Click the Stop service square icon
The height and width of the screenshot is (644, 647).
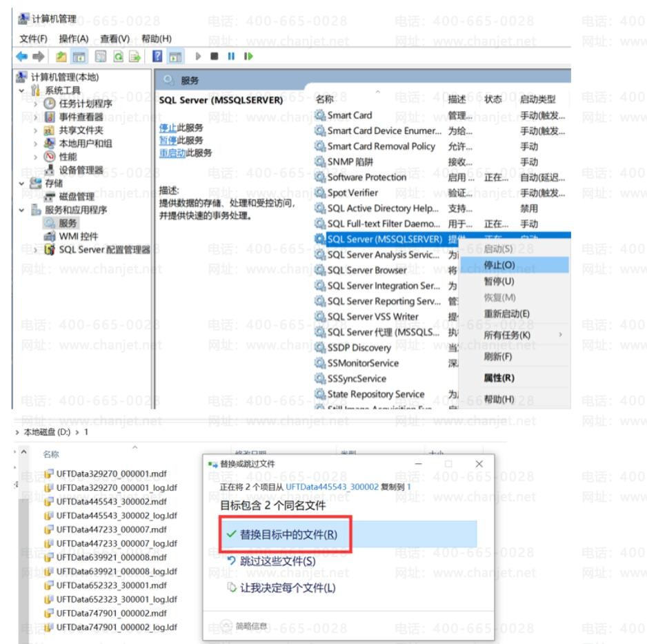click(x=214, y=56)
